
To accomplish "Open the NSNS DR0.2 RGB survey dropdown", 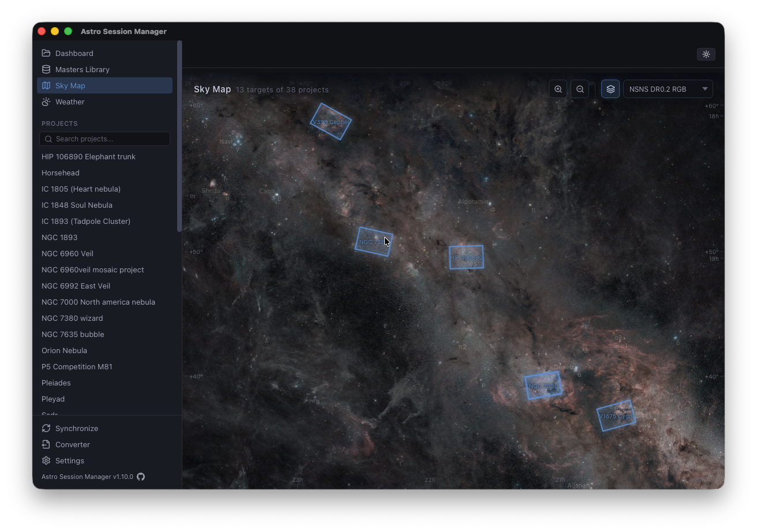I will point(668,89).
